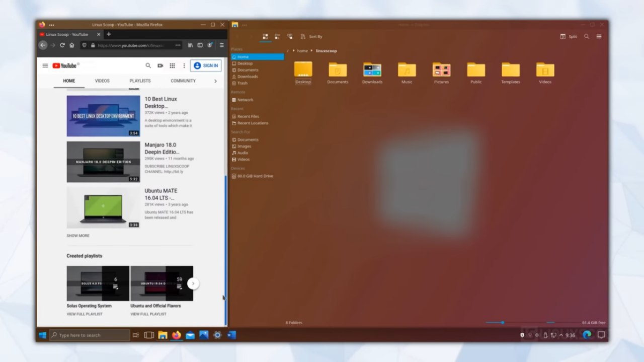Click the YouTube logo
Image resolution: width=644 pixels, height=362 pixels.
(x=65, y=65)
